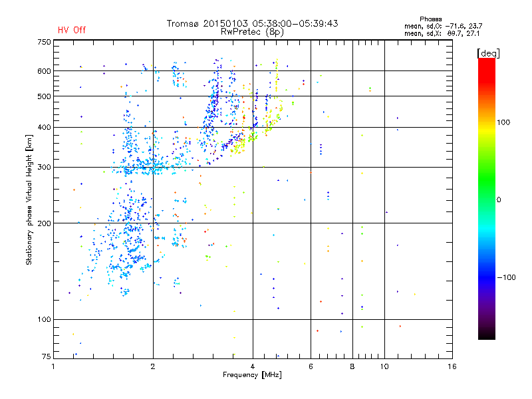Screen dimensions: 532x399
Task: Click the '[deg]' colorbar unit label
Action: [x=488, y=54]
